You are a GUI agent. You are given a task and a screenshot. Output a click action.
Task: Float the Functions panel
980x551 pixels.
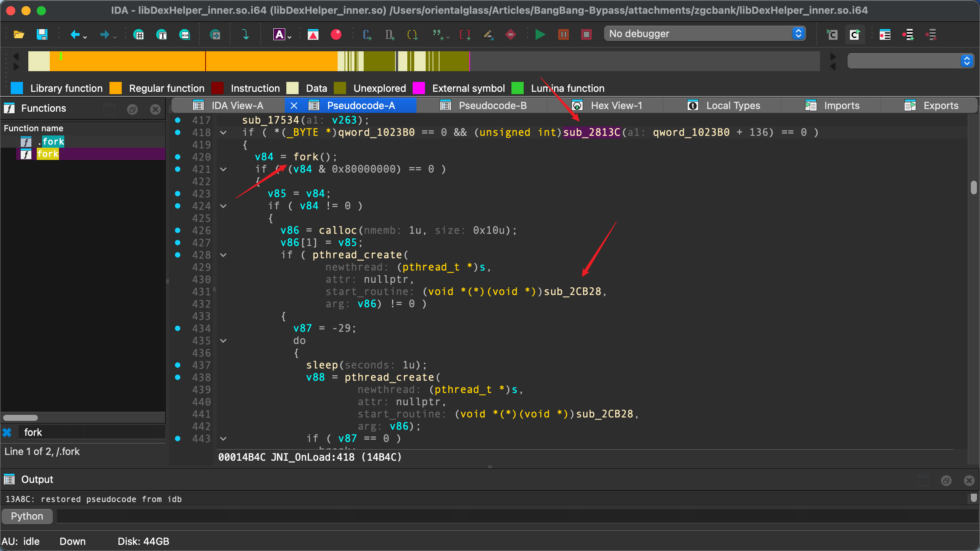click(x=132, y=109)
